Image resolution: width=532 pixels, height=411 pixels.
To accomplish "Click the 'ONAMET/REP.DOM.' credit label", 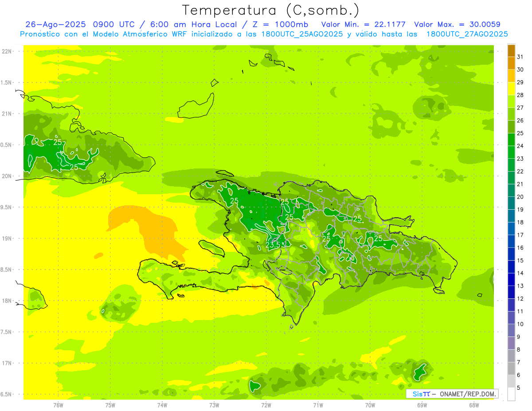I will coord(467,394).
